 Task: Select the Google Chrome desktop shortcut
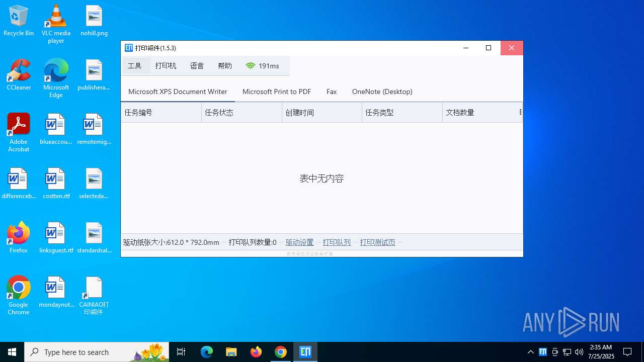[x=19, y=295]
